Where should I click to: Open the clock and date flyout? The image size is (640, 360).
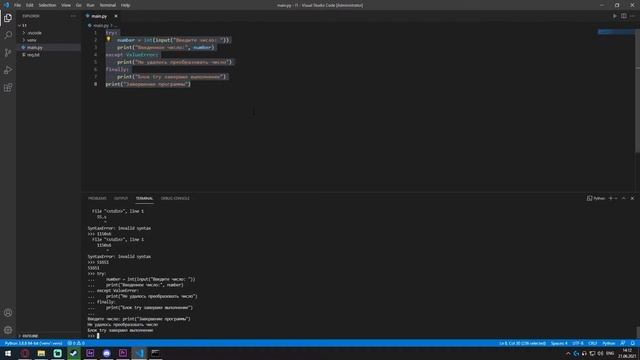[x=627, y=353]
